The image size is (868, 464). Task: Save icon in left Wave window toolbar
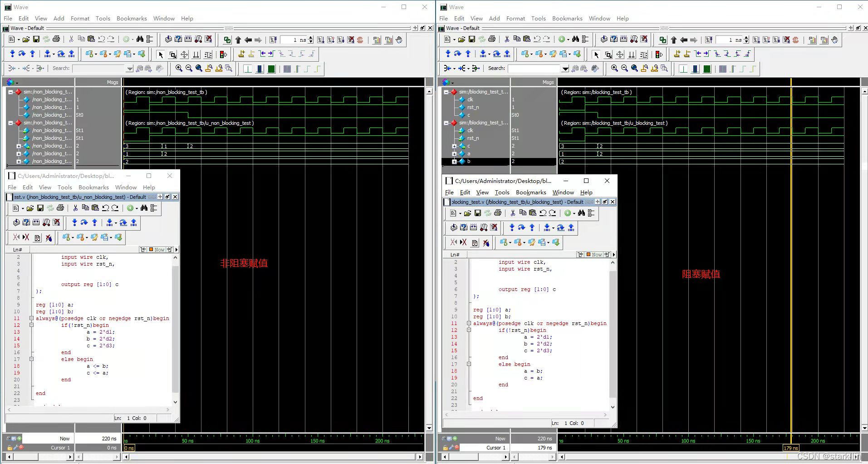click(37, 39)
